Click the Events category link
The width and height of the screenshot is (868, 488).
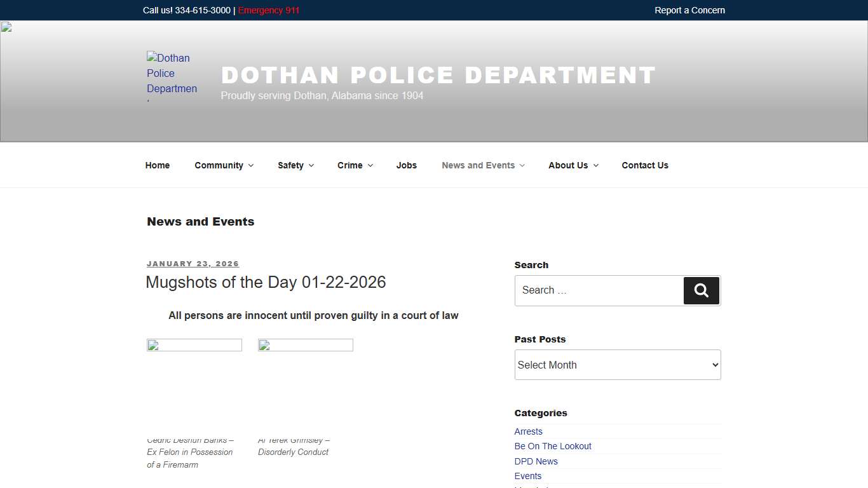click(x=527, y=476)
